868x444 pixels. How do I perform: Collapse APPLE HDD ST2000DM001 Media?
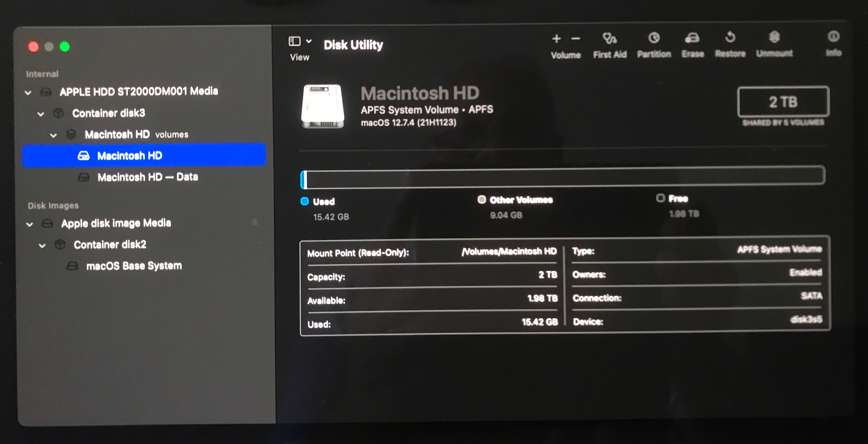[x=28, y=92]
